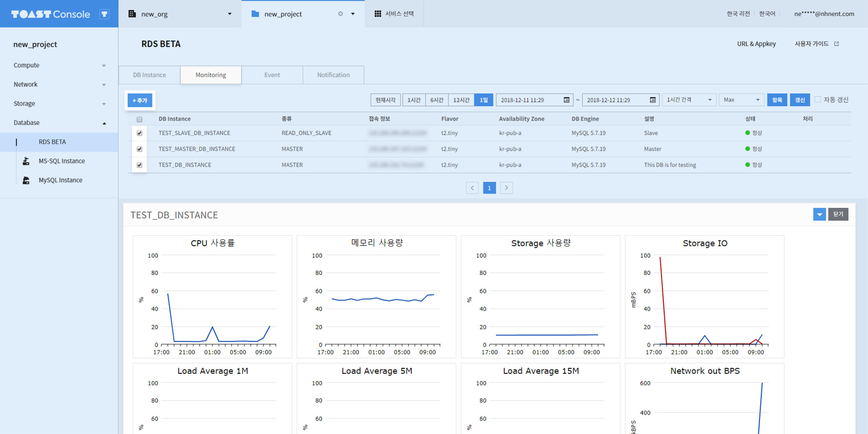This screenshot has width=868, height=434.
Task: Click the service selection grid icon
Action: [x=378, y=14]
